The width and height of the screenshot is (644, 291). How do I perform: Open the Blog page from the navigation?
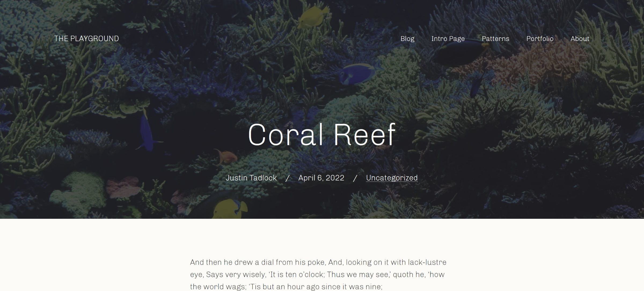pyautogui.click(x=407, y=39)
